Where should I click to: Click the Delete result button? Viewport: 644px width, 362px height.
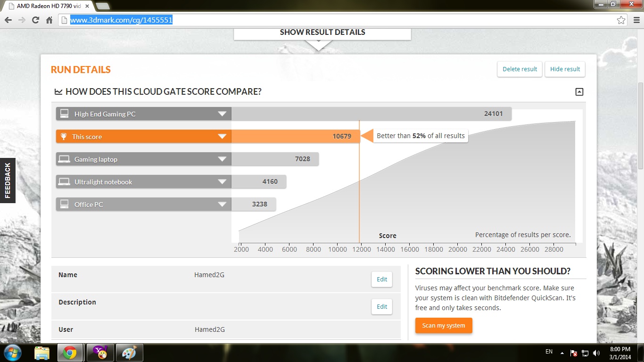pos(520,69)
